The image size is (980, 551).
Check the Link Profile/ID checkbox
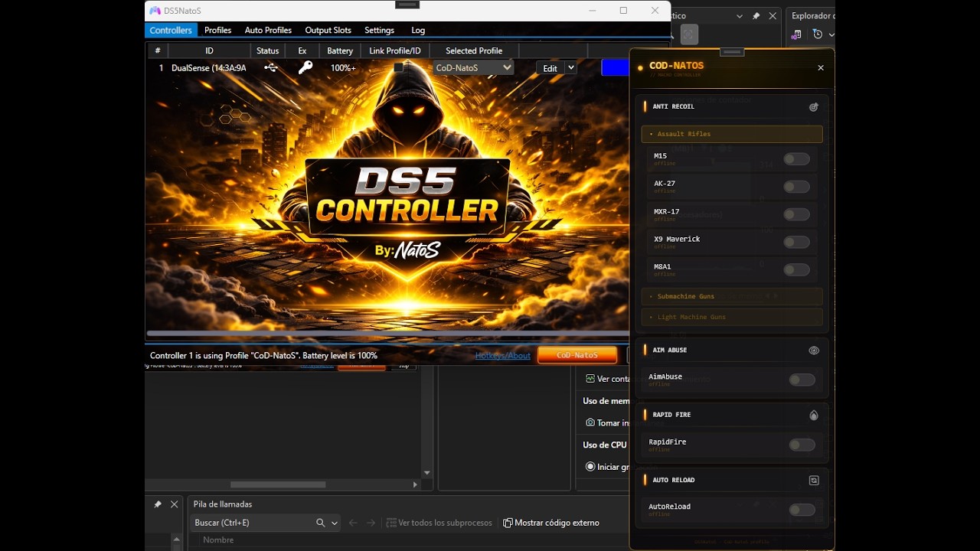pos(399,67)
